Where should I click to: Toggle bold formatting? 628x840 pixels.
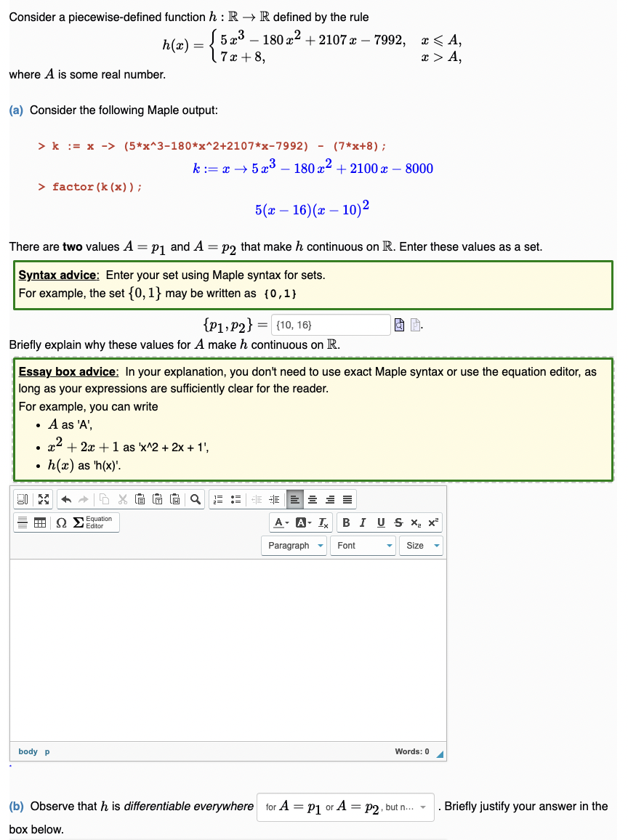click(346, 522)
